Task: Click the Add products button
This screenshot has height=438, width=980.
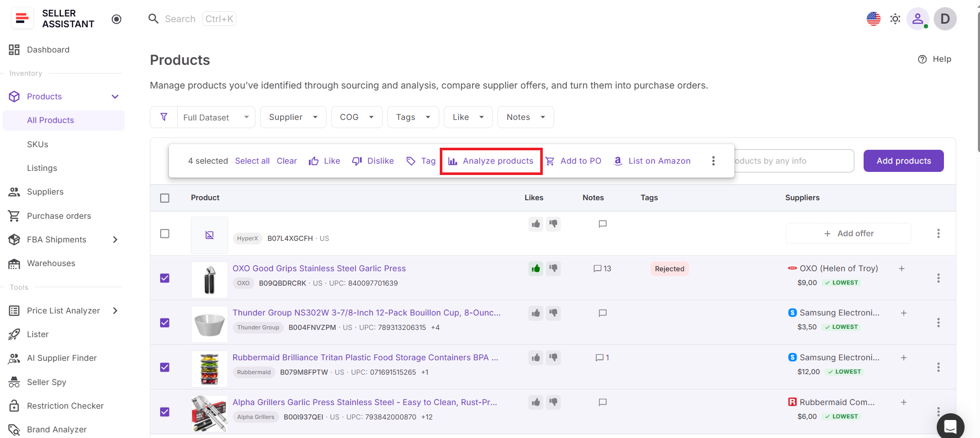Action: [904, 161]
